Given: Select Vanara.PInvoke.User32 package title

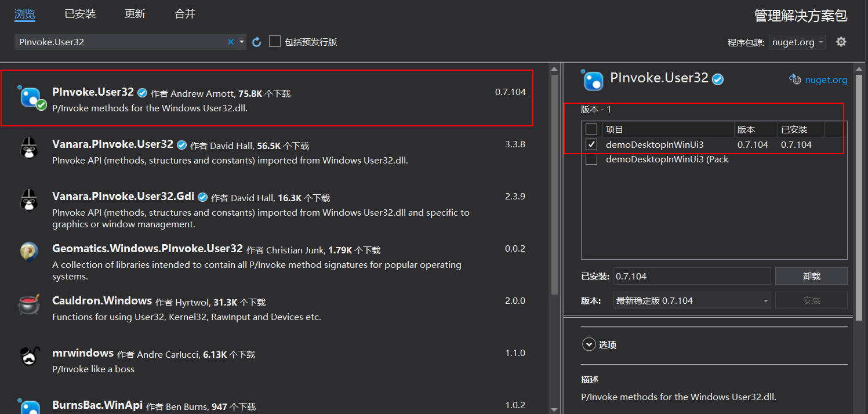Looking at the screenshot, I should [x=112, y=144].
